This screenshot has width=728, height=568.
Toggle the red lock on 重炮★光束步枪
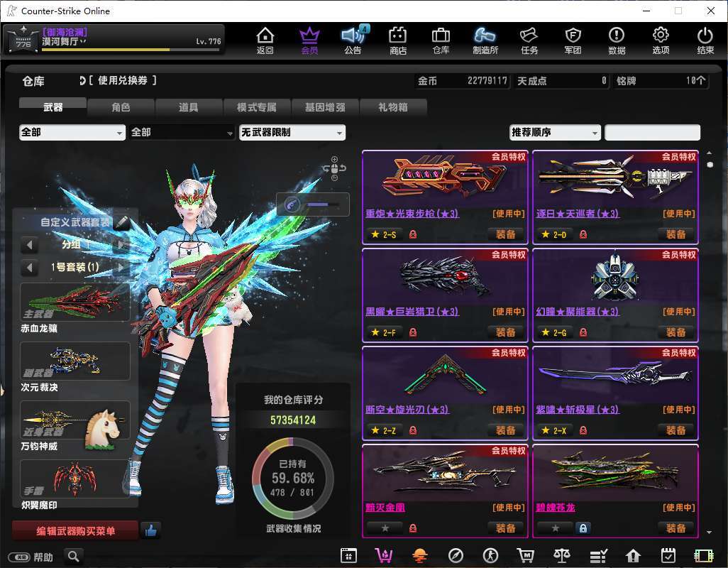point(413,234)
